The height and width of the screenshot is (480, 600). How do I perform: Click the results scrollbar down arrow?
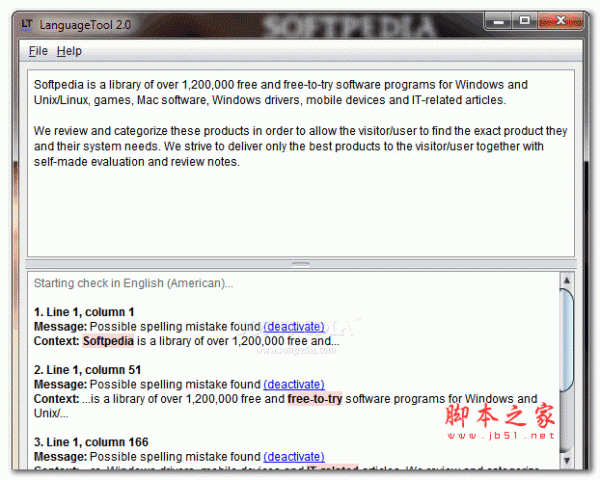pyautogui.click(x=567, y=460)
